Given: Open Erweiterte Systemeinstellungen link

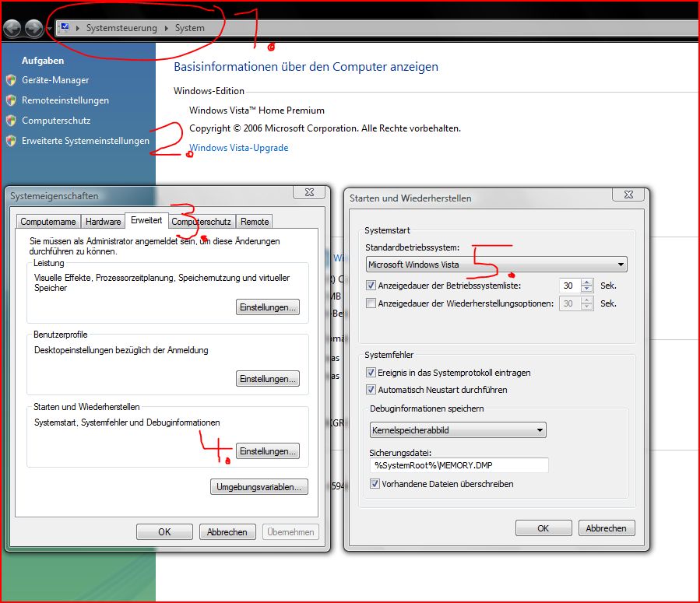Looking at the screenshot, I should [86, 141].
